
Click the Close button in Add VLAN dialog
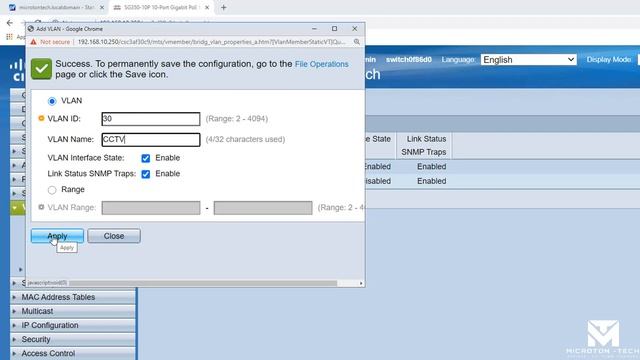(x=114, y=236)
